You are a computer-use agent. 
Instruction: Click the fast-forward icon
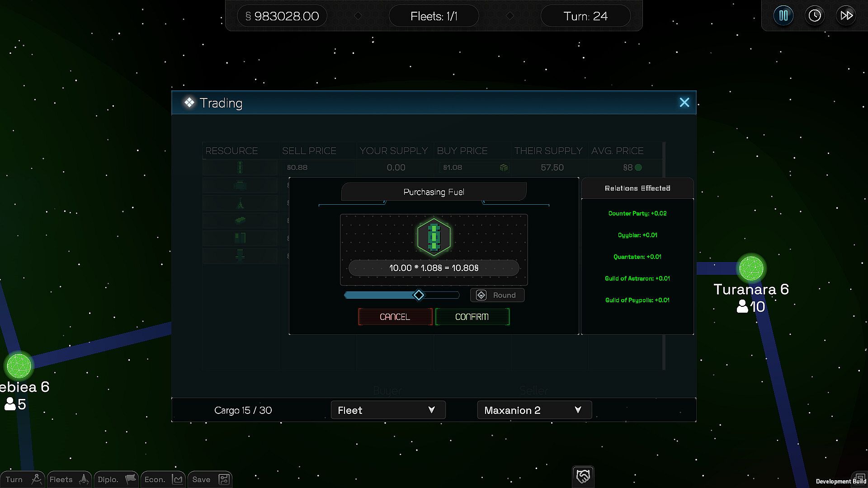(846, 16)
